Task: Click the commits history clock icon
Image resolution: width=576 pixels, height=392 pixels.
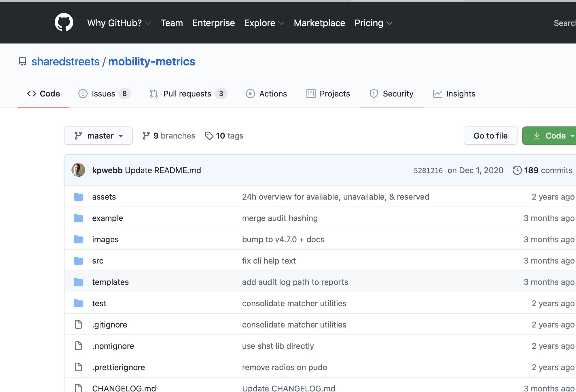Action: click(x=517, y=170)
